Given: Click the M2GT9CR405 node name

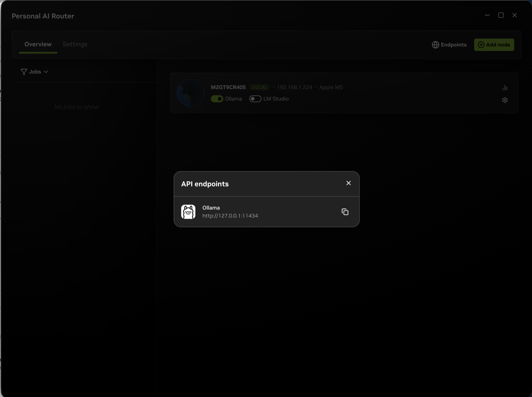Looking at the screenshot, I should (228, 87).
